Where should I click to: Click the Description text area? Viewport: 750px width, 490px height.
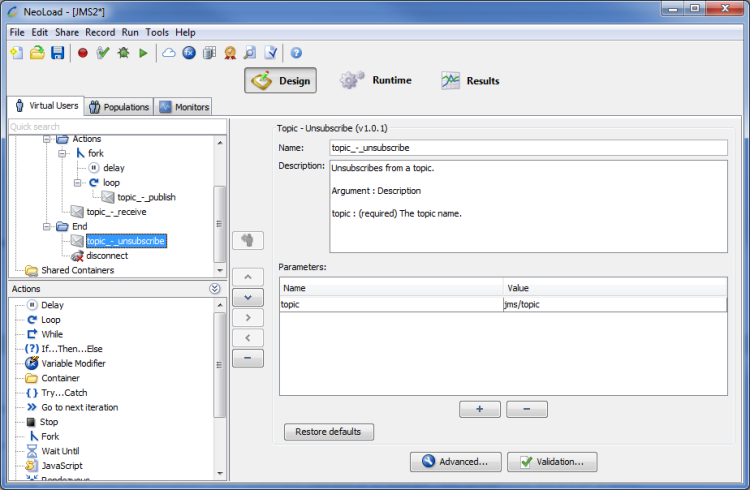529,206
